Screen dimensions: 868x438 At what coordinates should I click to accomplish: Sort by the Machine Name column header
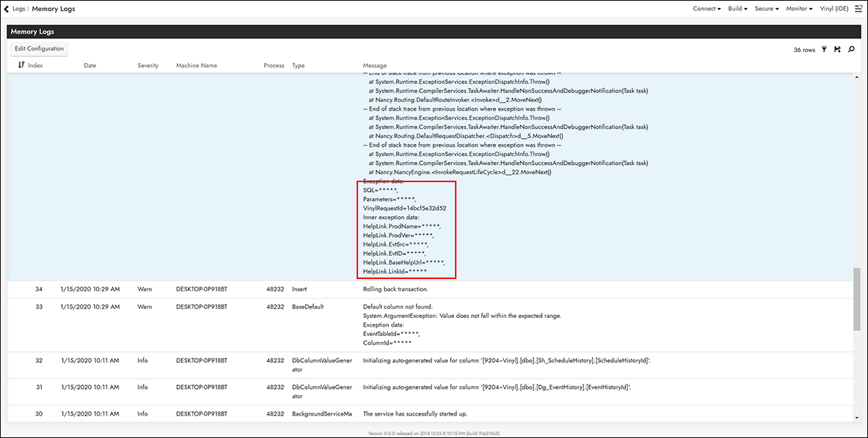pos(196,66)
